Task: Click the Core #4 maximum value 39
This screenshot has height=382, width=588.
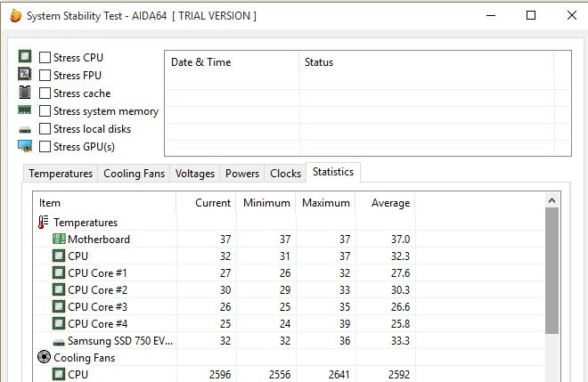Action: point(345,323)
